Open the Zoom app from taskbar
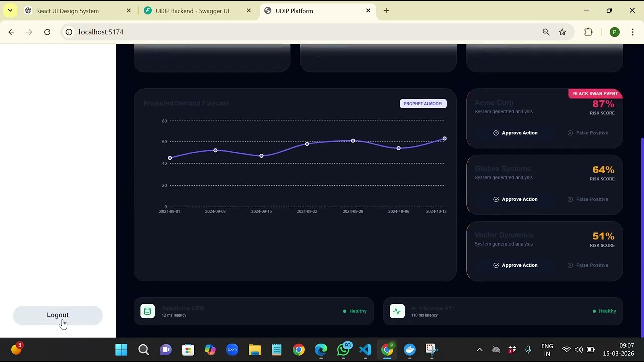Screen dimensions: 644x362 coord(232,350)
